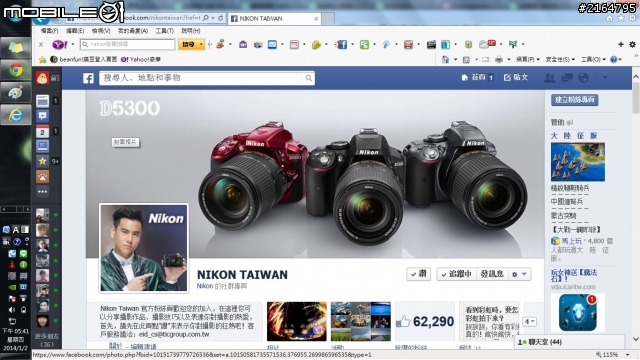Open Paint from the taskbar

click(16, 93)
